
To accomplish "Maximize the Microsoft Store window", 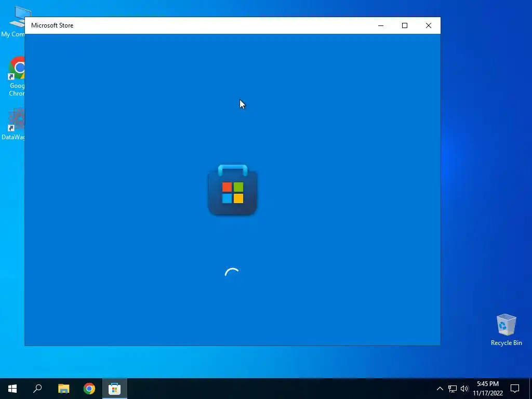I will [404, 25].
